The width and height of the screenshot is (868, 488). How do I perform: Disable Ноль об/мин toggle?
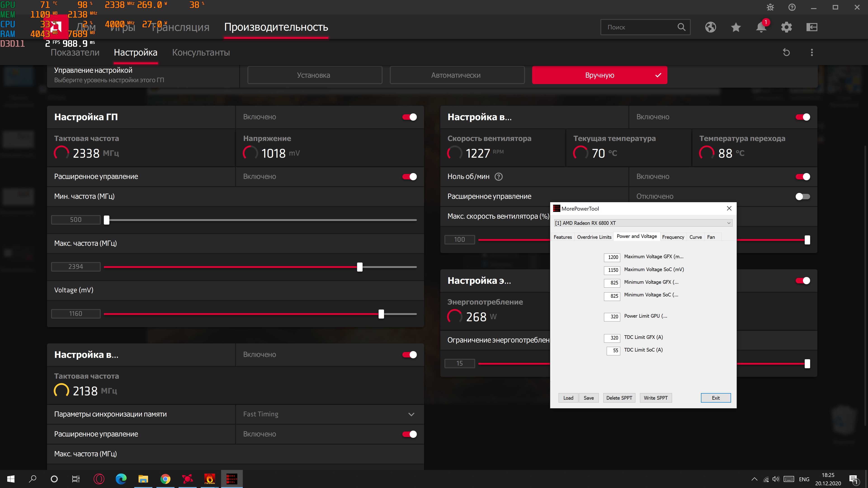click(803, 177)
